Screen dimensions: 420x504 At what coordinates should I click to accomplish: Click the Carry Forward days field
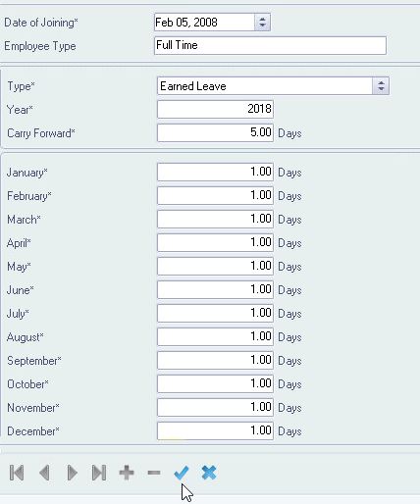(215, 132)
